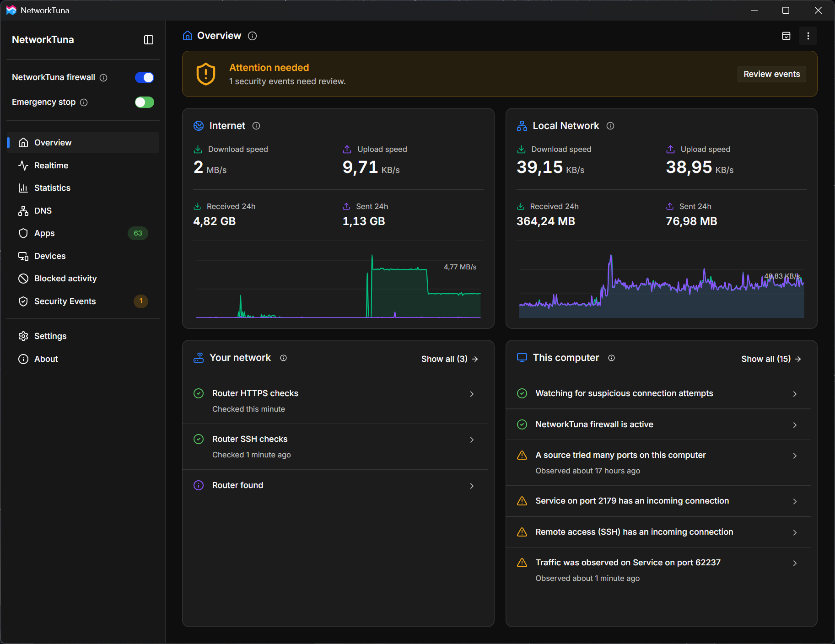
Task: Click '4,82 GB' received value
Action: pyautogui.click(x=215, y=221)
